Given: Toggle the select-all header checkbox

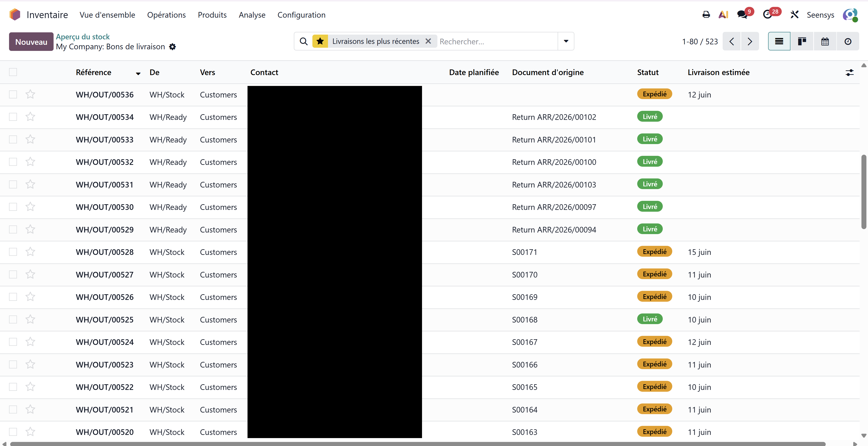Looking at the screenshot, I should [x=13, y=72].
